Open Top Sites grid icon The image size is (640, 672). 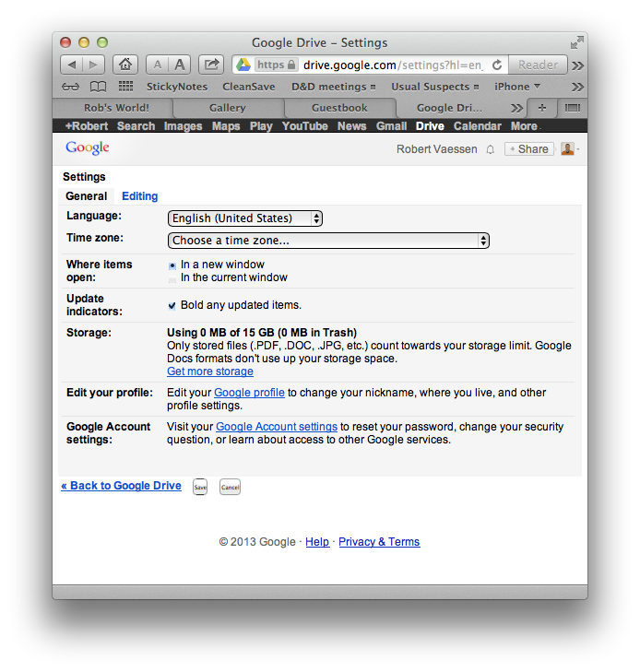pos(125,87)
